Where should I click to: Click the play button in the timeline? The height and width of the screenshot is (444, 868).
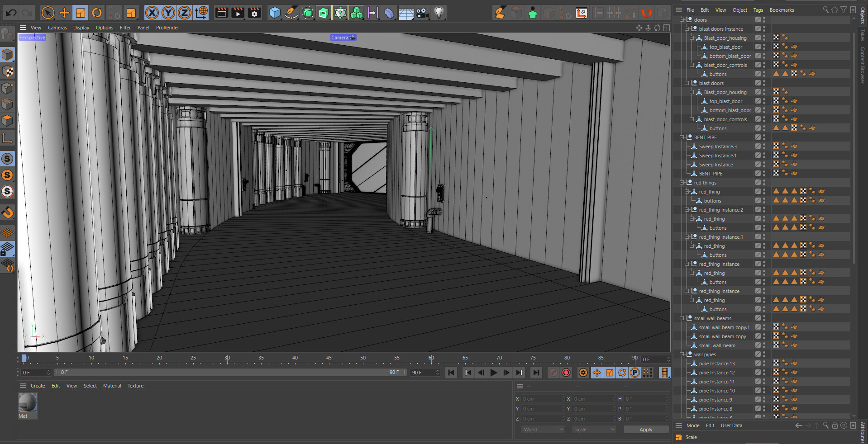click(x=493, y=373)
